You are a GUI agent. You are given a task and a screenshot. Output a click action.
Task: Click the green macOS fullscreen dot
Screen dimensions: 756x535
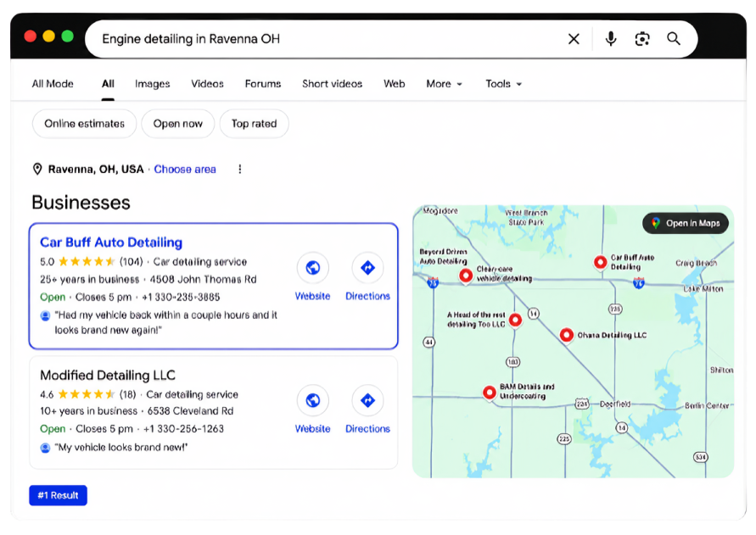68,36
